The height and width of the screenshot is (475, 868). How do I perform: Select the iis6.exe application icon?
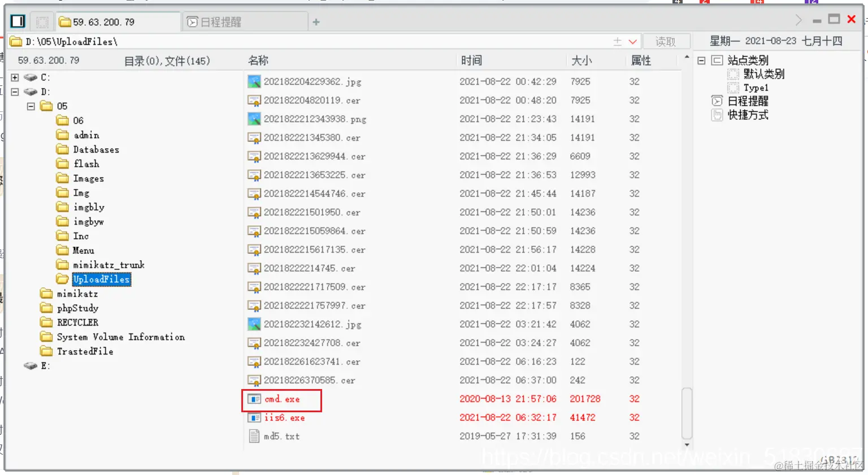254,417
